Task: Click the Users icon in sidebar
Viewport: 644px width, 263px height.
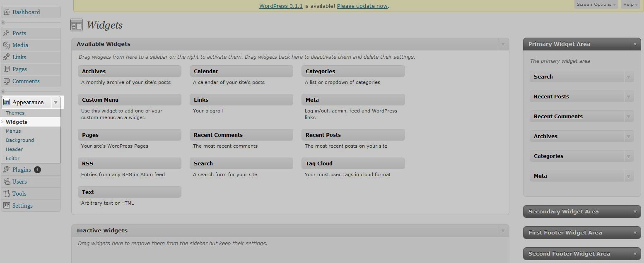Action: (x=7, y=182)
